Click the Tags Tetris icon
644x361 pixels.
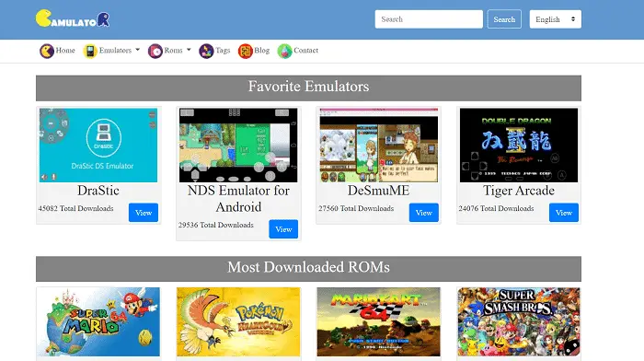206,51
